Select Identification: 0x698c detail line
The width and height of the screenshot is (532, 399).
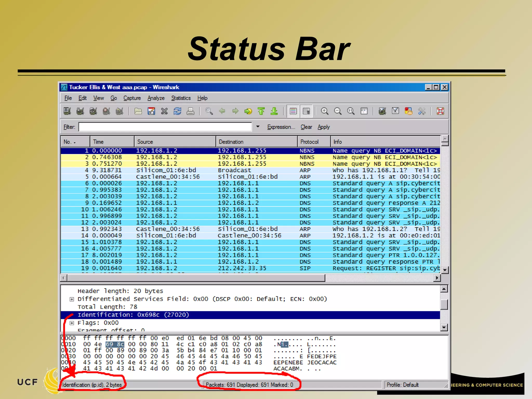250,315
